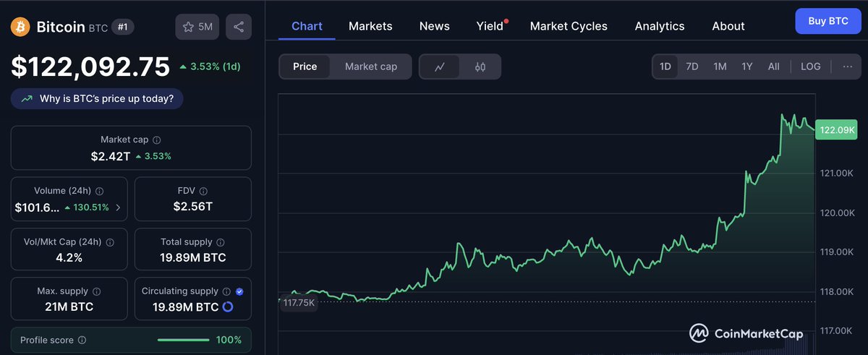Click the Total supply info icon
This screenshot has height=355, width=868.
[x=221, y=242]
